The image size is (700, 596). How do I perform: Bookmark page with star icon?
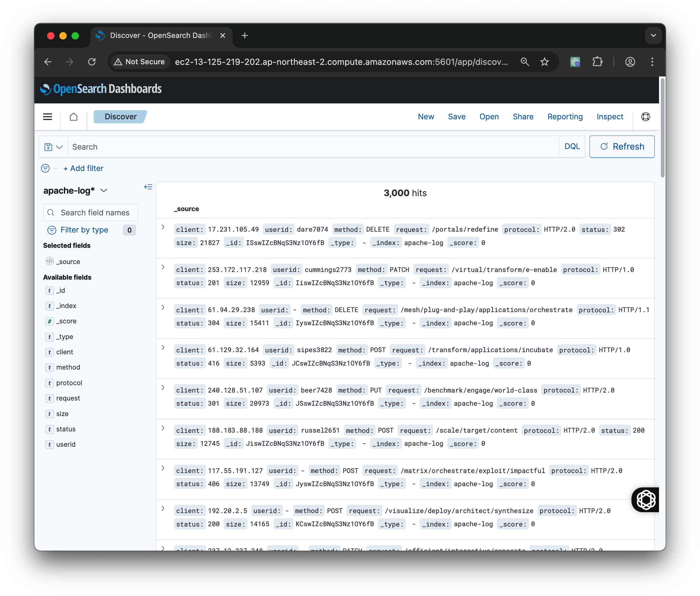pyautogui.click(x=544, y=62)
